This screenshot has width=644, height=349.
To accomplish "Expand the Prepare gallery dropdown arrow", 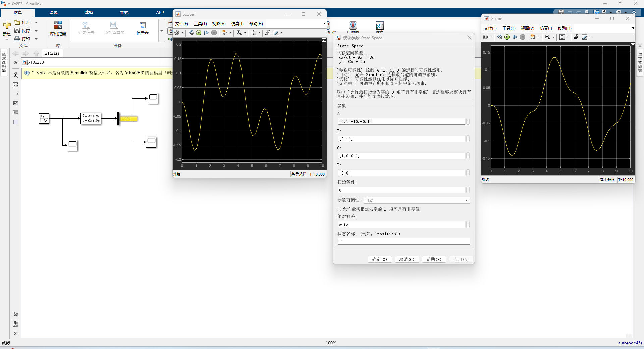I will pos(161,31).
